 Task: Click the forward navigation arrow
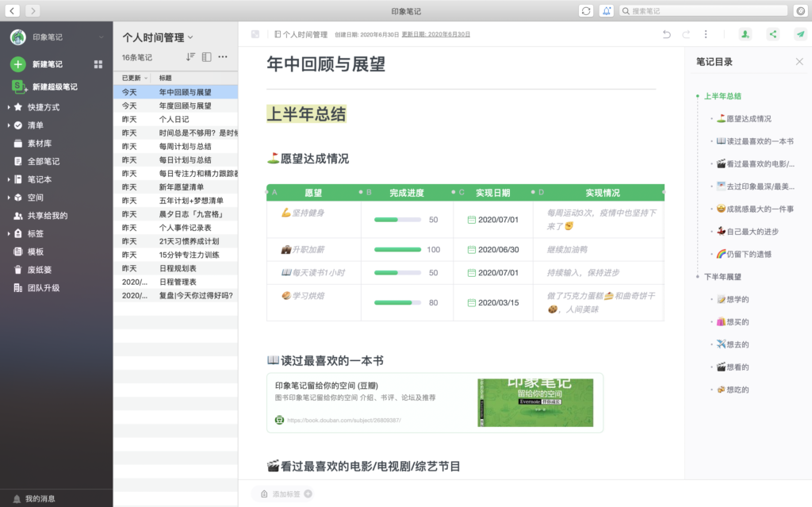point(33,10)
